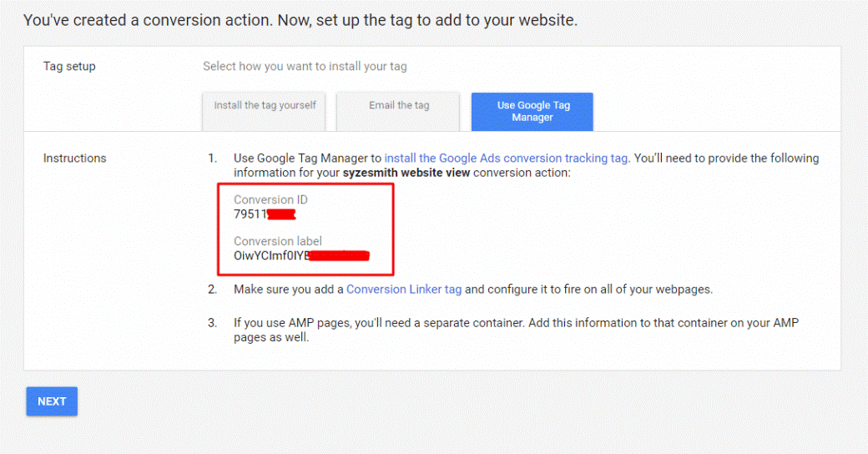Click the page heading 'You've created a conversion action'

(x=300, y=21)
